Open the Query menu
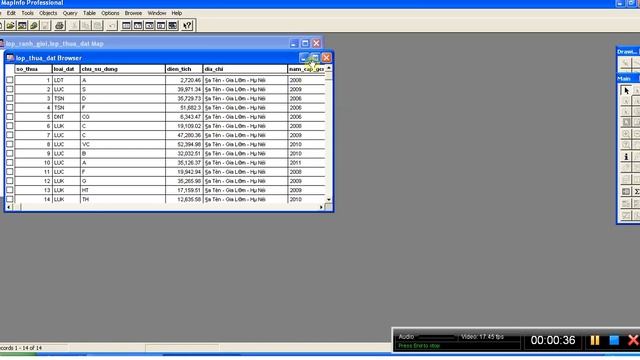Viewport: 640px width, 360px height. tap(70, 13)
